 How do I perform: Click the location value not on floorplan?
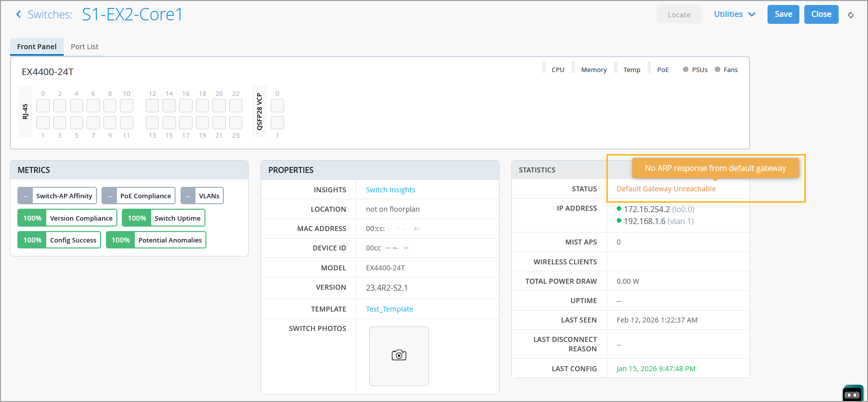point(393,209)
